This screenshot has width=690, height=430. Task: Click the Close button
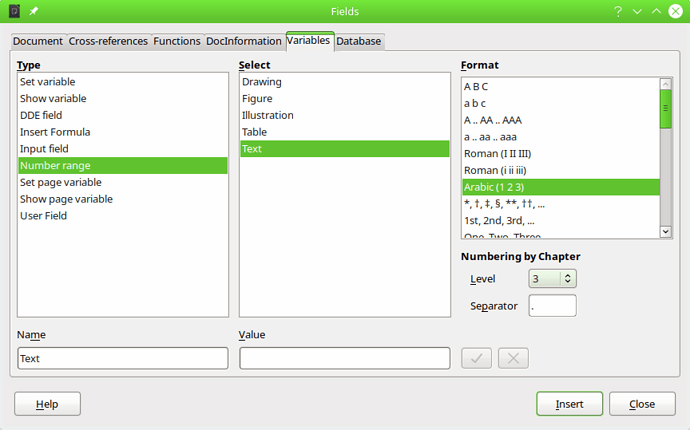pyautogui.click(x=642, y=404)
